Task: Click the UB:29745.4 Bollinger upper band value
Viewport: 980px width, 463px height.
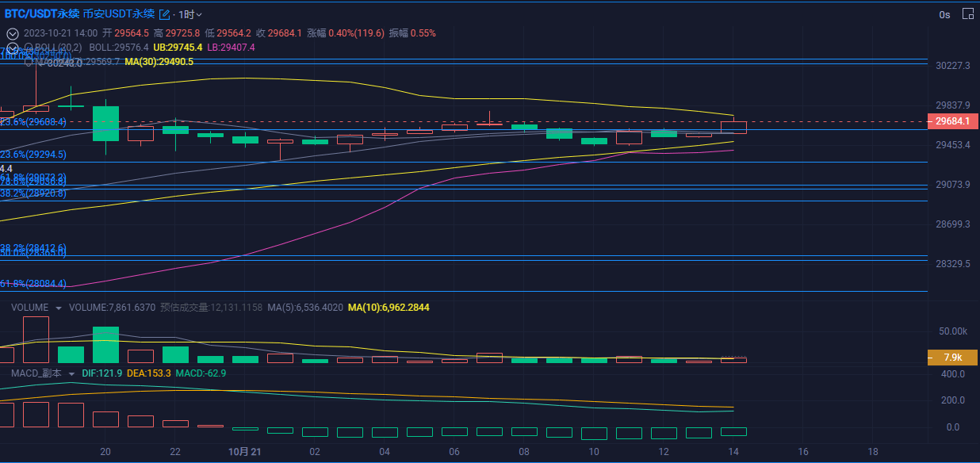Action: click(x=178, y=48)
